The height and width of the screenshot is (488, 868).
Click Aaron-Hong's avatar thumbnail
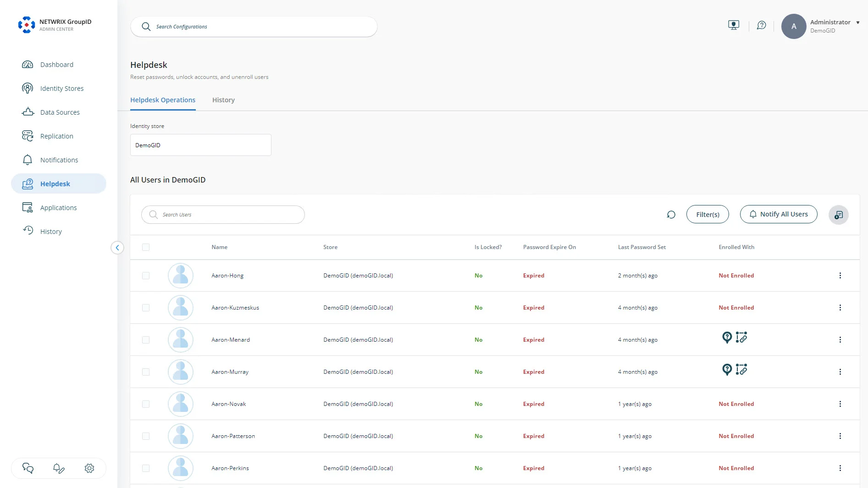point(181,276)
